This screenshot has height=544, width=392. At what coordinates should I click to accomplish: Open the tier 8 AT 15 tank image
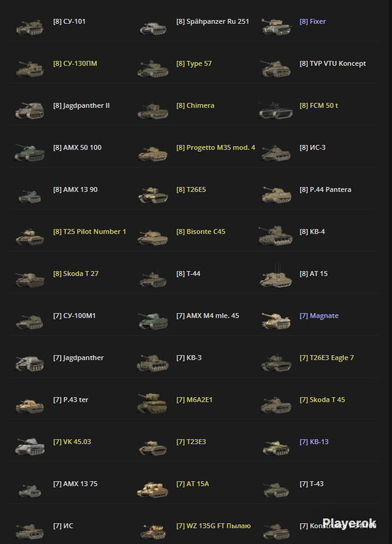tap(276, 277)
